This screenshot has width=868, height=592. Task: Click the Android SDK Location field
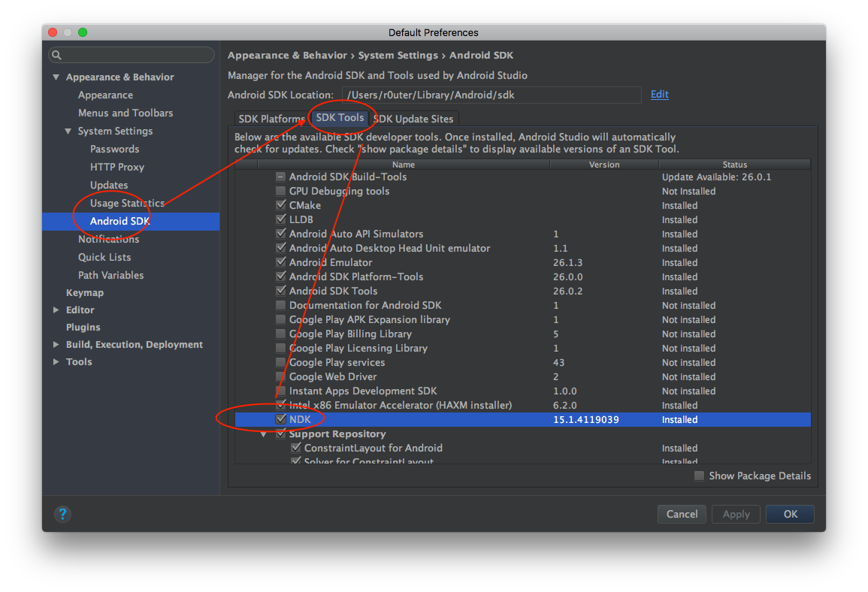point(491,95)
